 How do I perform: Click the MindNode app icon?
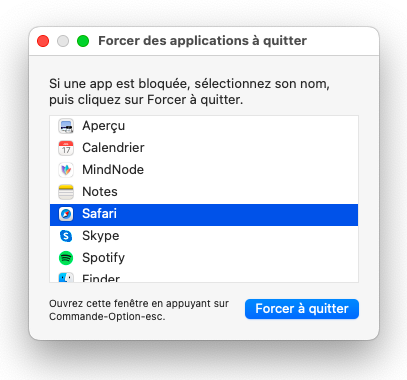[66, 170]
